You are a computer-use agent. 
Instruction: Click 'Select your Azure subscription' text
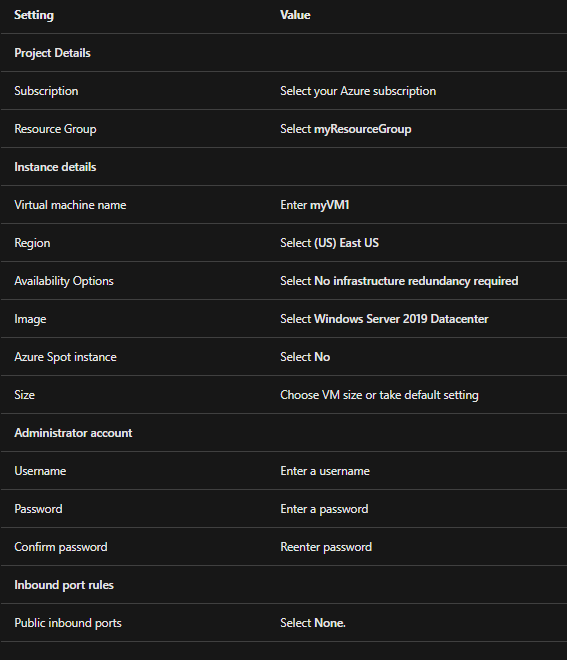[x=358, y=91]
